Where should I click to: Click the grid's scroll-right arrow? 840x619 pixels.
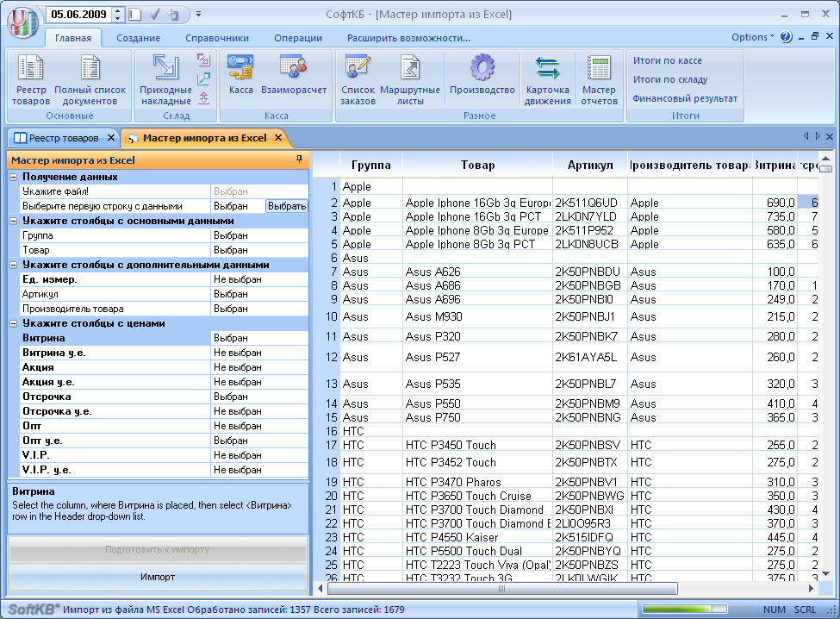click(x=811, y=589)
